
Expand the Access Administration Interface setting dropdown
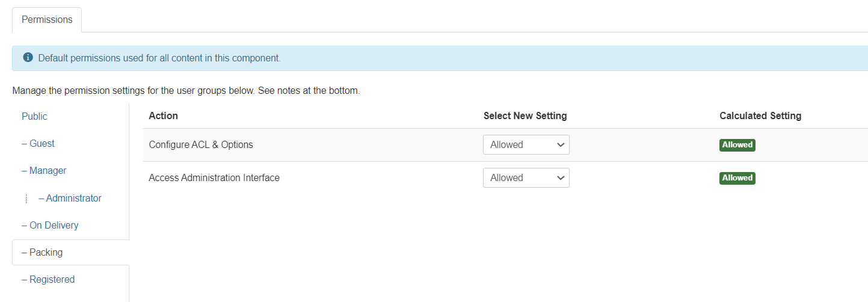coord(526,177)
